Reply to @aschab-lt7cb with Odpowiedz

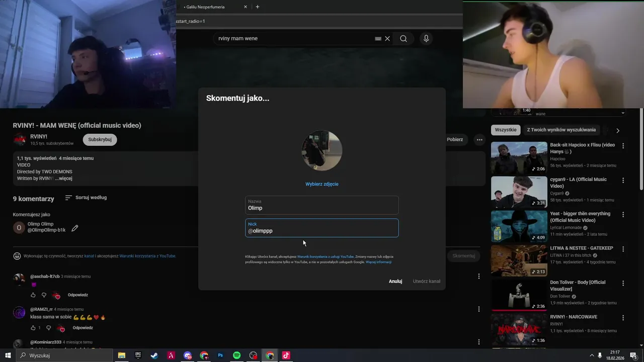(x=78, y=295)
